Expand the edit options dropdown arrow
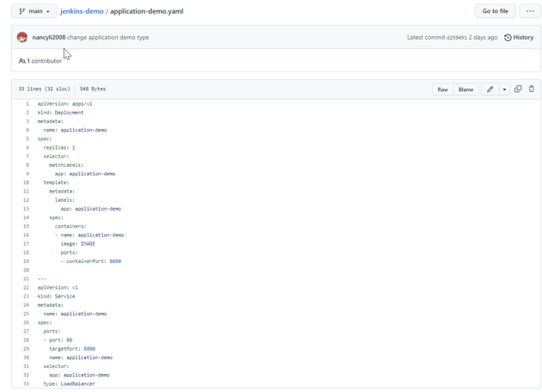Viewport: 542px width, 392px height. [x=504, y=89]
